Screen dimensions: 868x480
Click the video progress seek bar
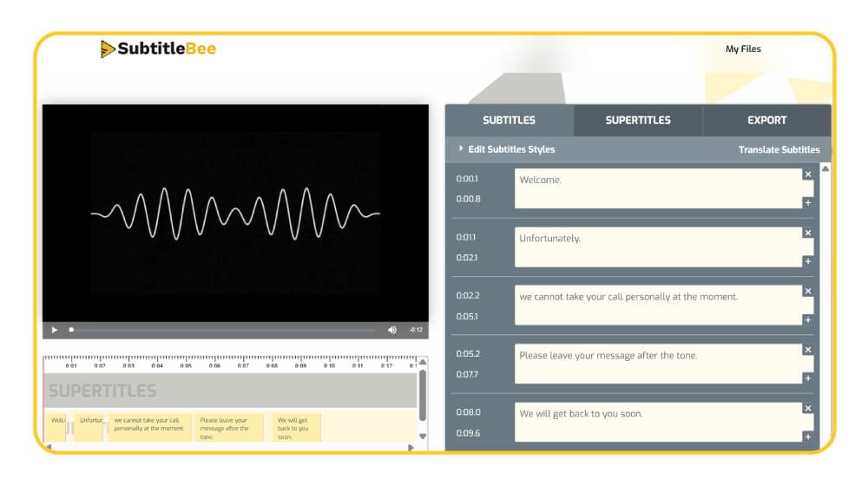222,330
